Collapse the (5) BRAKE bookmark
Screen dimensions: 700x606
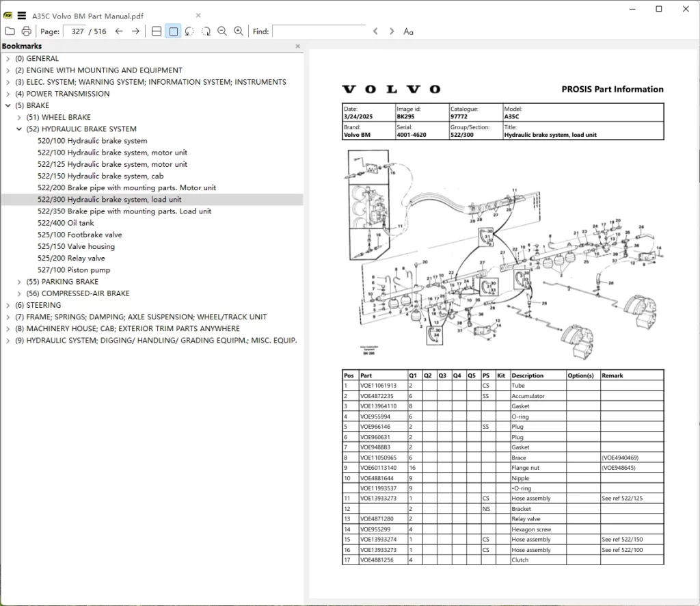(8, 105)
